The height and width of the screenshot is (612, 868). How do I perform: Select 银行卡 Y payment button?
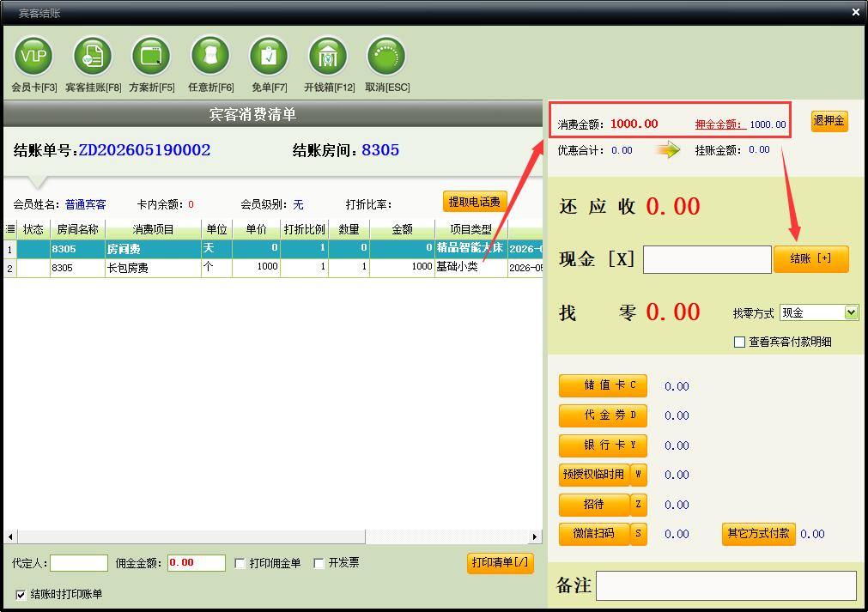pyautogui.click(x=603, y=445)
